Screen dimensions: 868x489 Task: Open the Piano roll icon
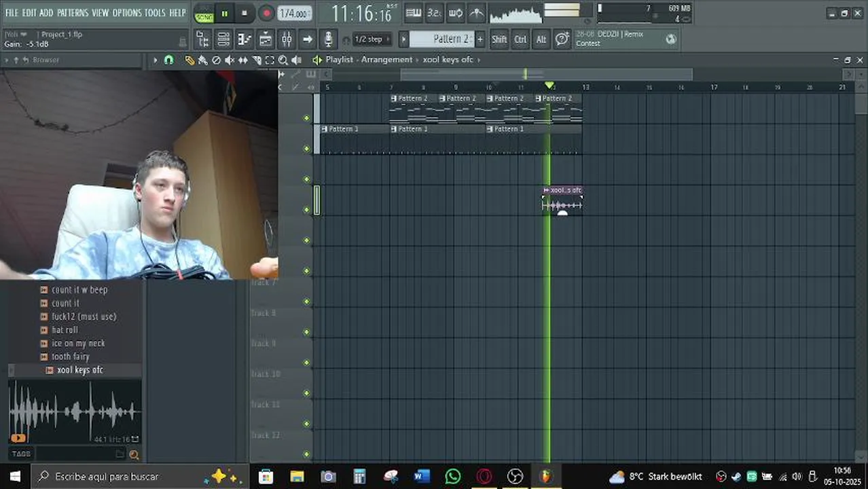coord(245,39)
